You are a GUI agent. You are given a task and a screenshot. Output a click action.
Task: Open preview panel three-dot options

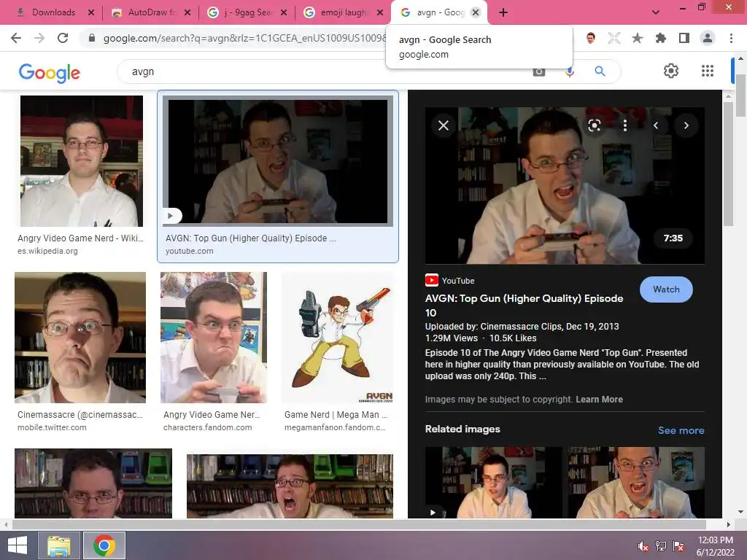tap(624, 125)
